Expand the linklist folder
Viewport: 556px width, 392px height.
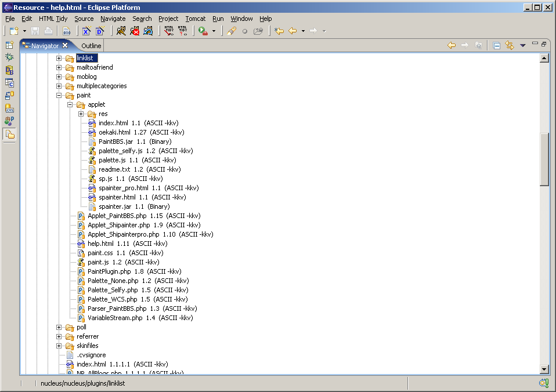pos(59,58)
